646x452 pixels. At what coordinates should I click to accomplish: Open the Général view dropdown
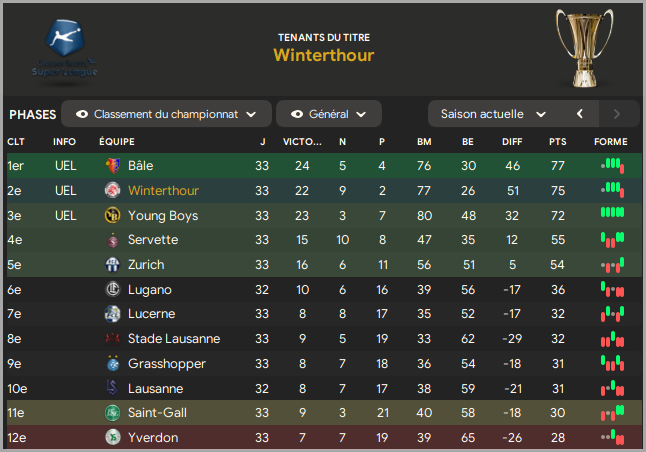coord(329,114)
